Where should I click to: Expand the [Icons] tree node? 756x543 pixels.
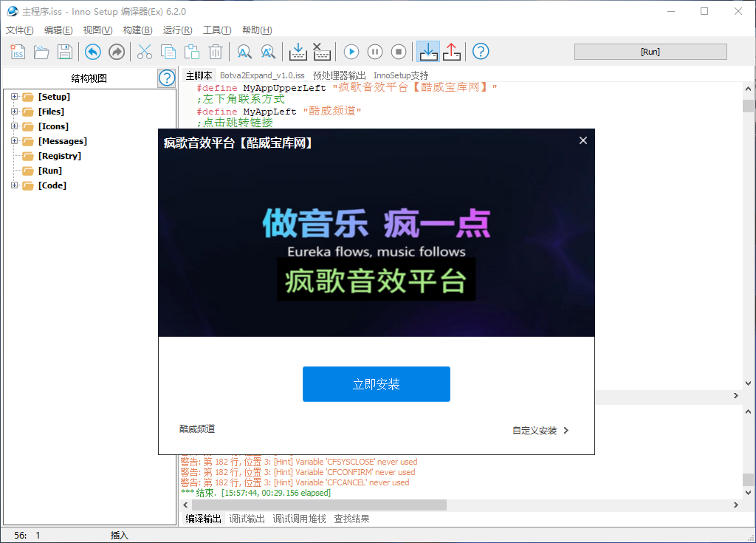[15, 126]
